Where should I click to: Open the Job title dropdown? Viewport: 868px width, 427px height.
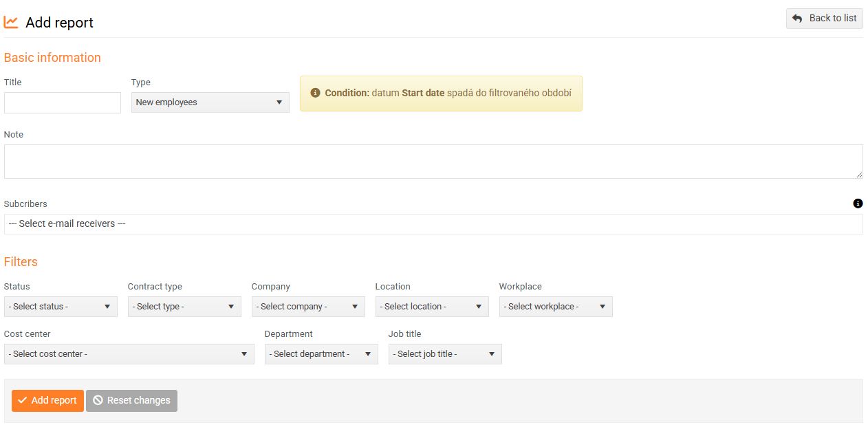click(x=445, y=354)
